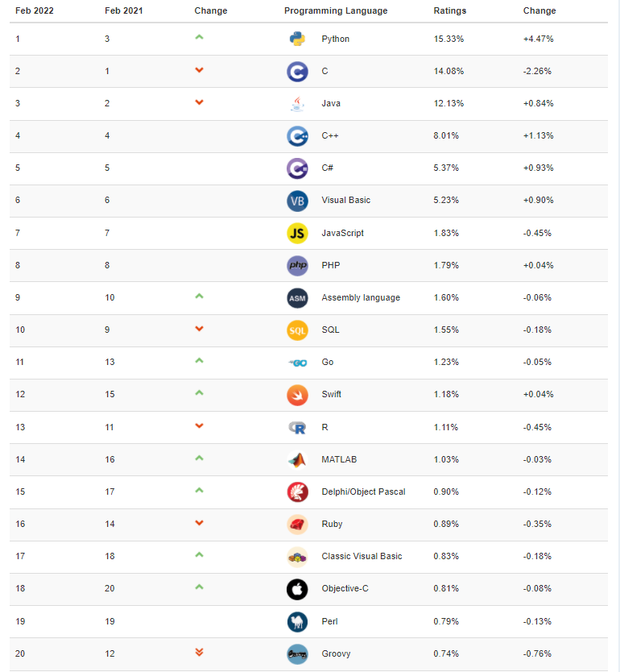Open the Assembly language entry
This screenshot has height=672, width=620.
click(361, 298)
